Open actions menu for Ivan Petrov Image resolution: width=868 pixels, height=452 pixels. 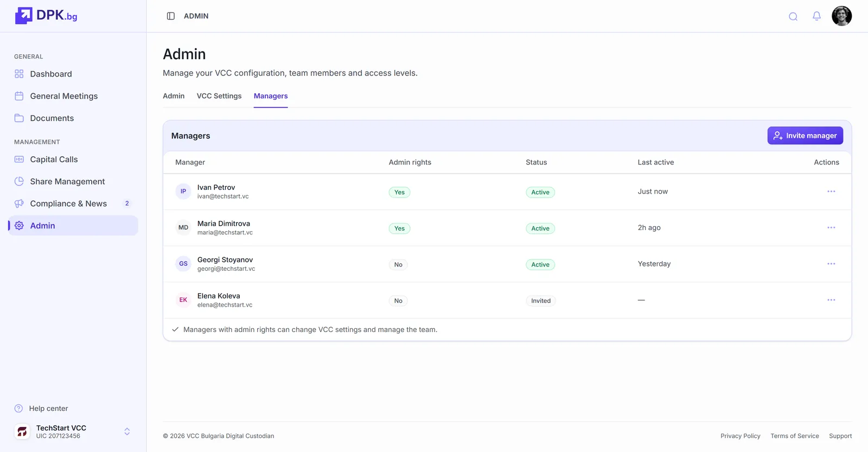click(831, 192)
